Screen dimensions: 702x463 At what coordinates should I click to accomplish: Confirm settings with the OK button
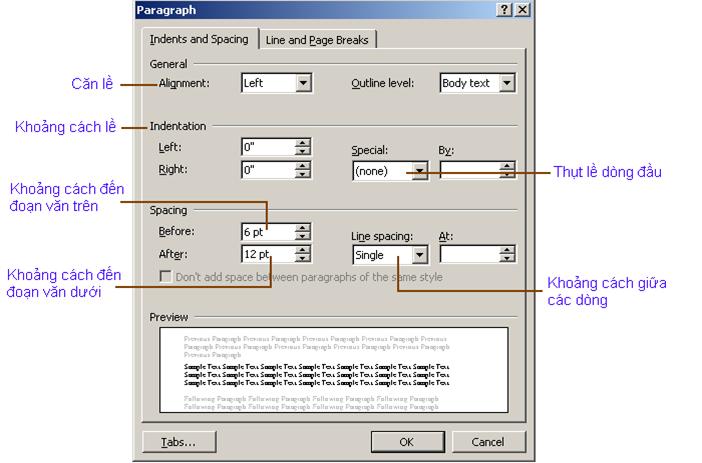pyautogui.click(x=407, y=442)
